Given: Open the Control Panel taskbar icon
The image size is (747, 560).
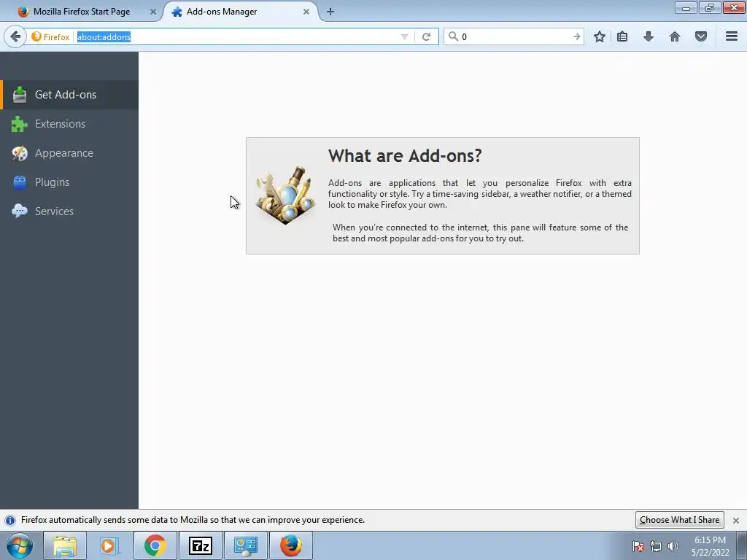Looking at the screenshot, I should point(246,545).
